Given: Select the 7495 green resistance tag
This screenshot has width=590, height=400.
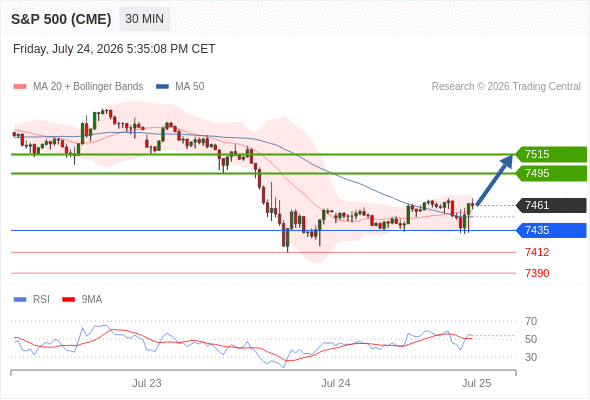Looking at the screenshot, I should click(x=551, y=173).
